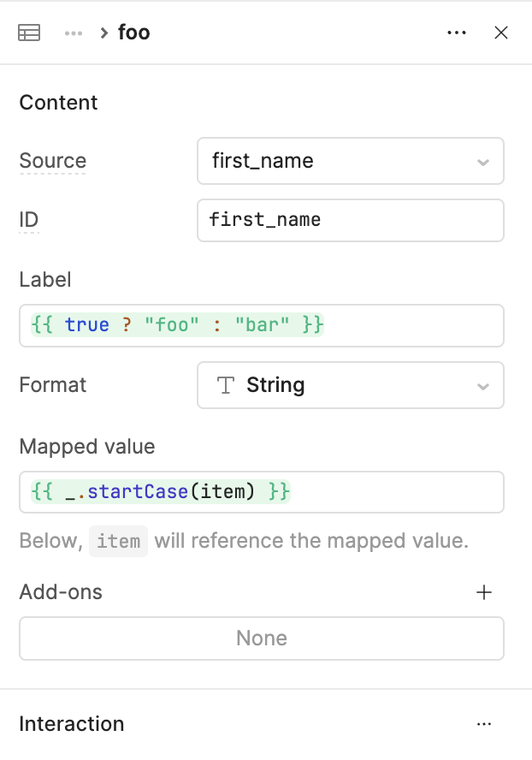
Task: Close the foo column inspector panel
Action: 501,33
